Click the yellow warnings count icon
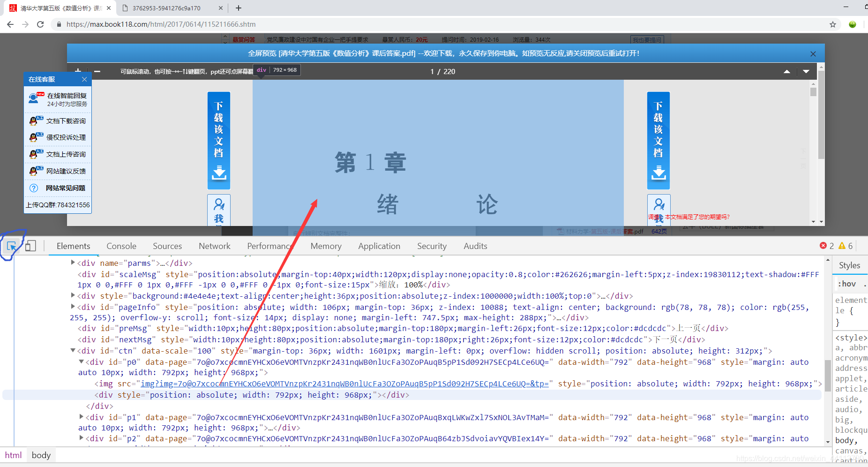The width and height of the screenshot is (868, 467). click(x=842, y=246)
